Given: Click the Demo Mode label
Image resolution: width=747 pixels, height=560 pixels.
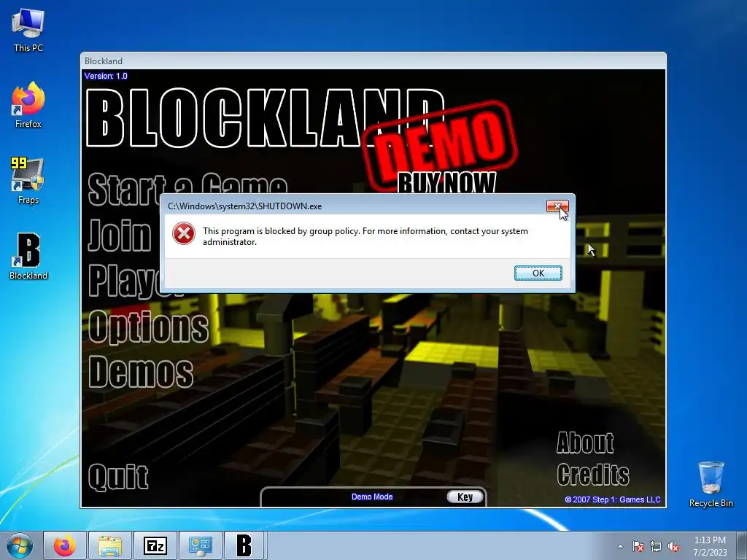Looking at the screenshot, I should coord(372,497).
